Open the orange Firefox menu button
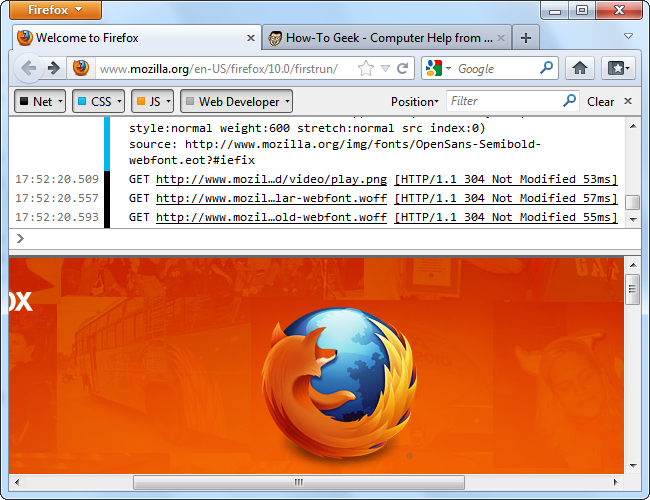 click(55, 10)
